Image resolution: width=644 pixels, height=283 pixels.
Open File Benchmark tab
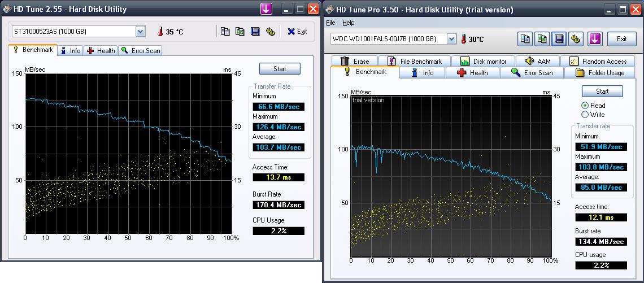[415, 61]
